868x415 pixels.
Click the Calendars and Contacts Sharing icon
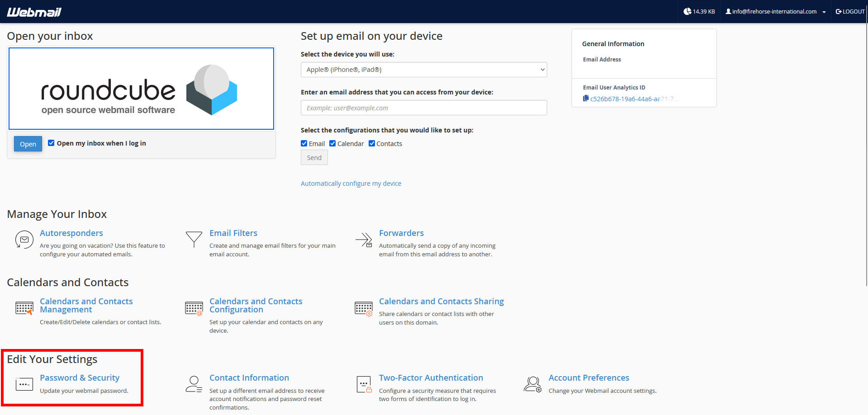point(364,308)
